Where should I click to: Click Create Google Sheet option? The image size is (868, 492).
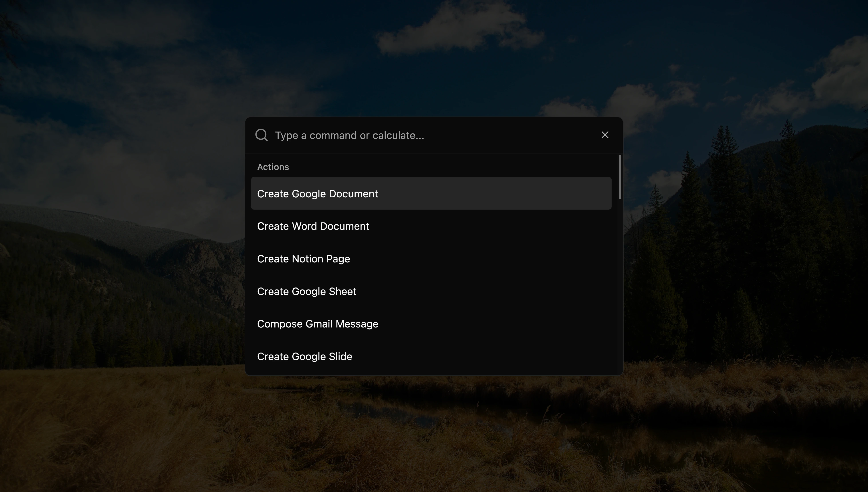click(306, 291)
